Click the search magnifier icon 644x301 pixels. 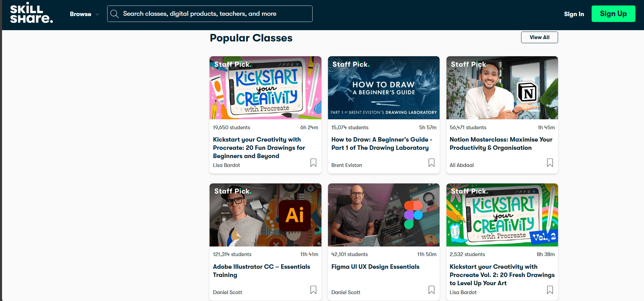pyautogui.click(x=115, y=14)
